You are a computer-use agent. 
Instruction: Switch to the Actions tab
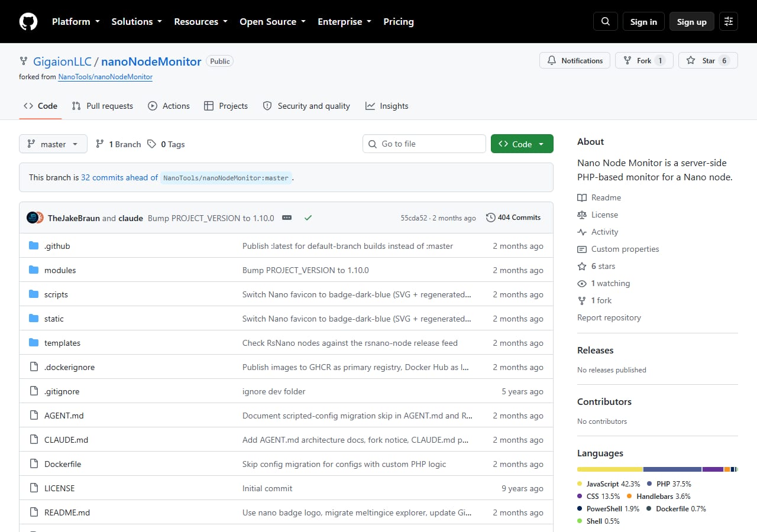pyautogui.click(x=169, y=106)
